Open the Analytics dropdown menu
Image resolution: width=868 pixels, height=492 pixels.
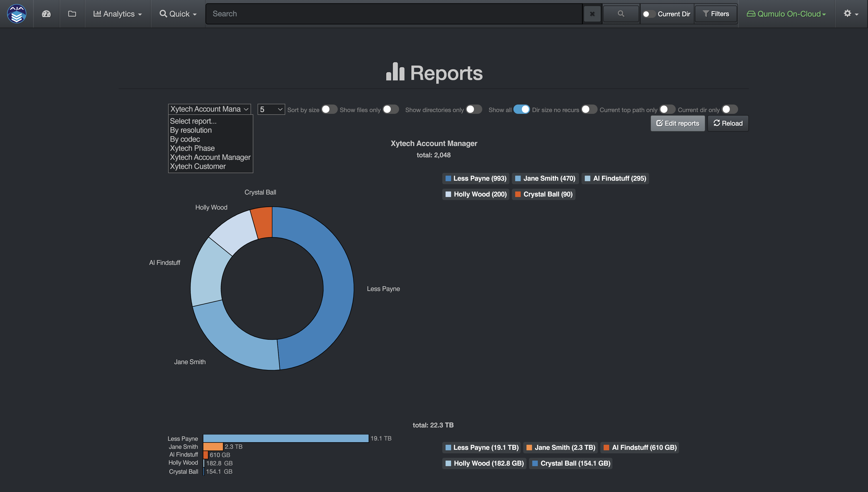(x=117, y=14)
